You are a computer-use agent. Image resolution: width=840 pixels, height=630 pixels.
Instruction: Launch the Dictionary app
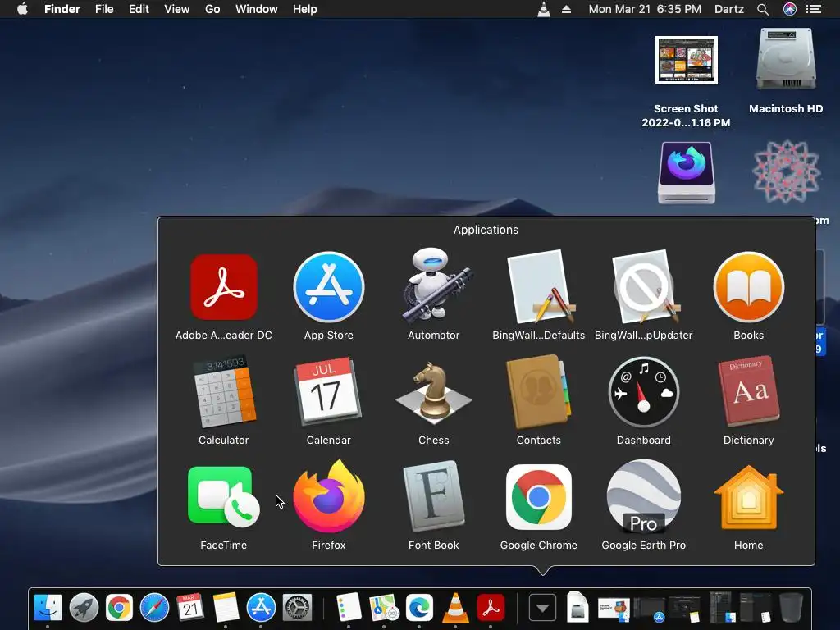[750, 390]
